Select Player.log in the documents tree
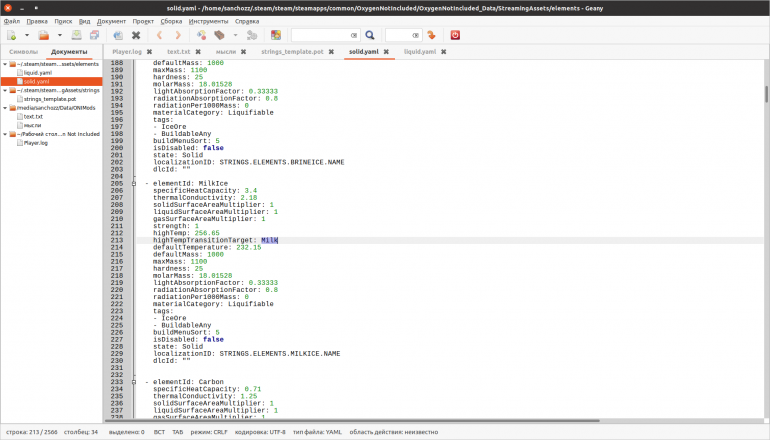The image size is (770, 440). [x=36, y=143]
